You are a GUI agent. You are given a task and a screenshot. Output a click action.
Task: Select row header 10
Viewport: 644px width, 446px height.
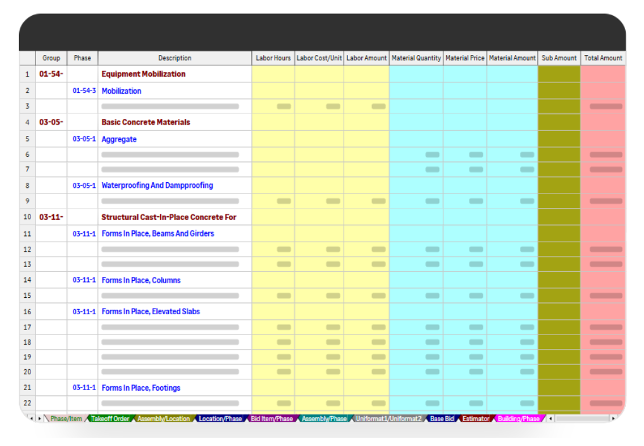point(28,217)
